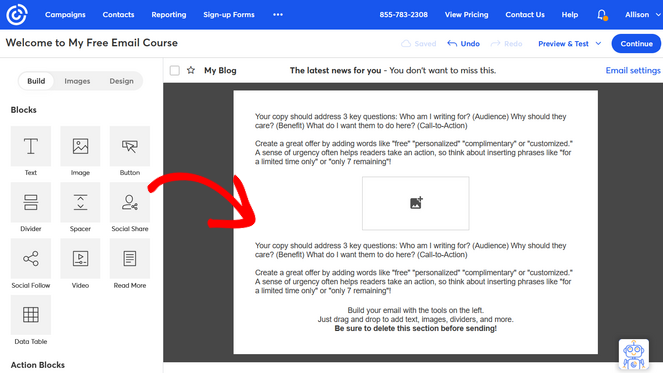Open the notifications bell
Viewport: 663px width, 373px height.
[x=602, y=15]
